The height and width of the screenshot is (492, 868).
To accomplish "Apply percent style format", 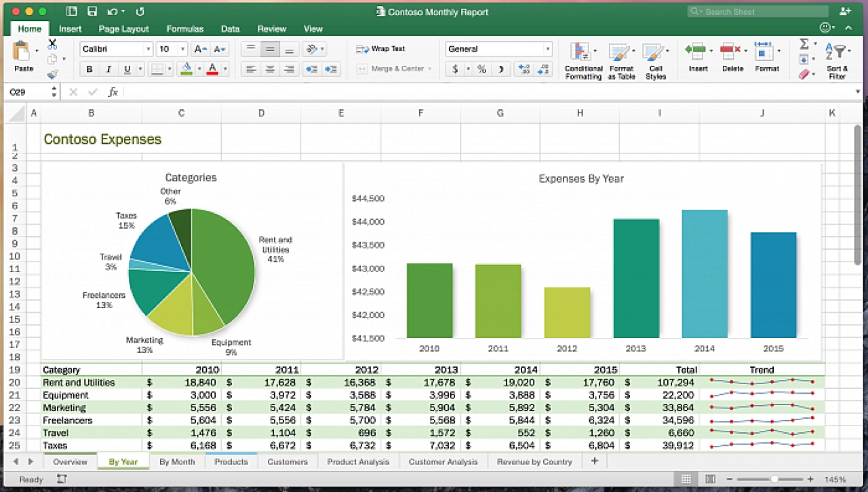I will [481, 69].
